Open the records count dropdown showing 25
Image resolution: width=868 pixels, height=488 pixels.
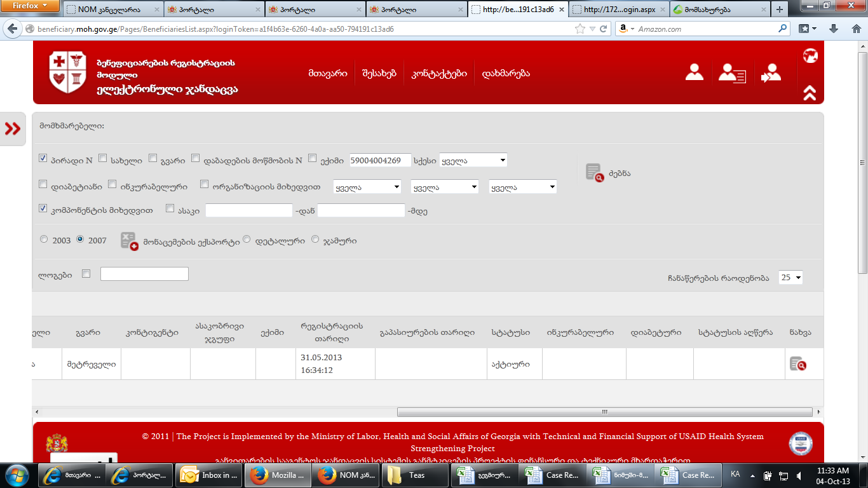(790, 278)
